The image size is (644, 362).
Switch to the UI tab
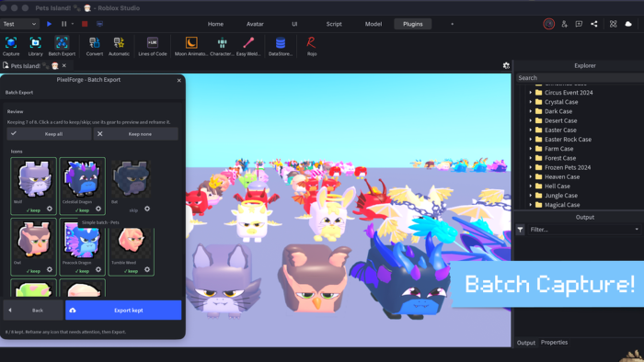click(x=294, y=24)
